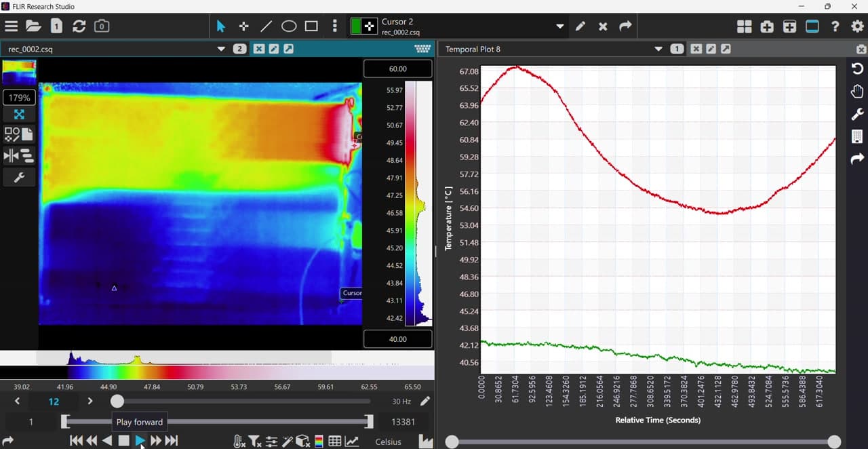Select the ellipse ROI tool

(289, 26)
